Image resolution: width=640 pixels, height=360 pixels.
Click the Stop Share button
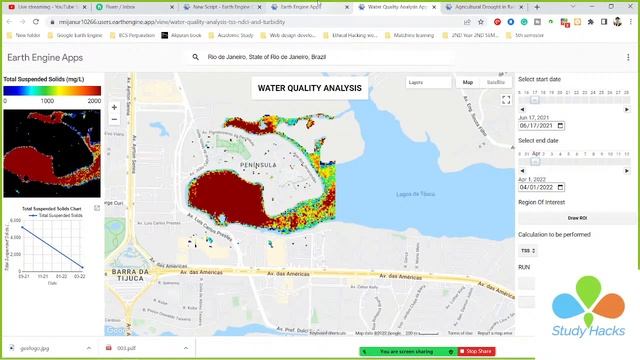pos(476,351)
